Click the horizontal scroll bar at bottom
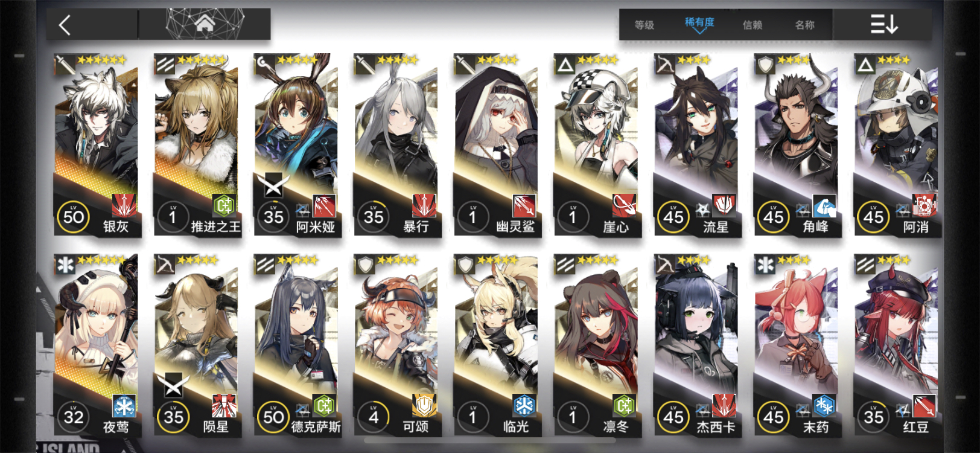980x453 pixels. click(490, 440)
